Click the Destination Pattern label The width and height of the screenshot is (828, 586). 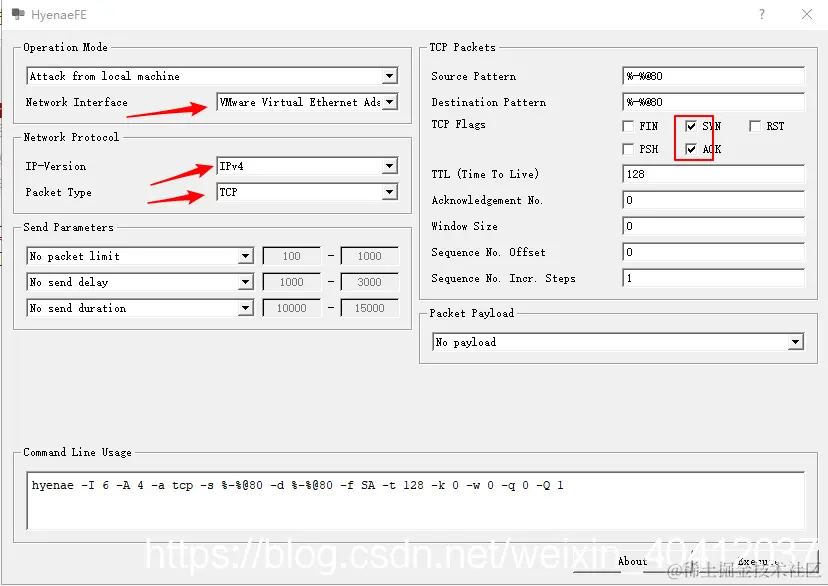coord(488,102)
